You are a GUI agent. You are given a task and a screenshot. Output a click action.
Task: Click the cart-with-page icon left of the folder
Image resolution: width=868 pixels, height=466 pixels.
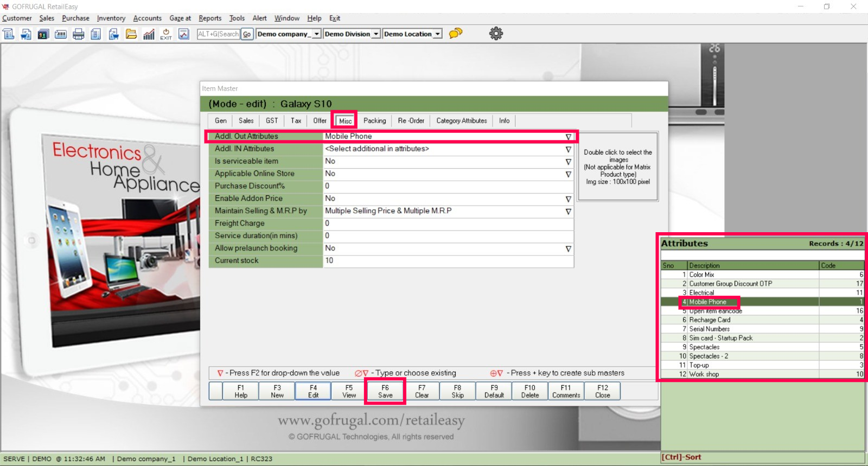tap(113, 34)
